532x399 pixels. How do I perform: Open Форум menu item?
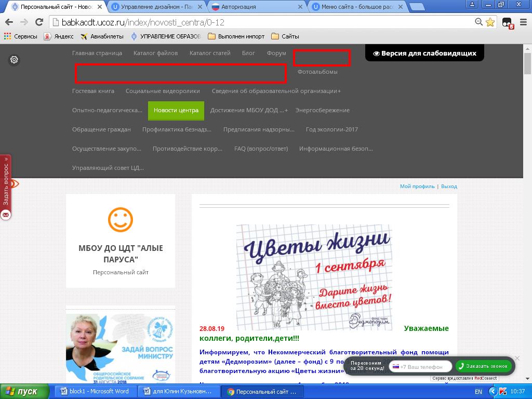(x=276, y=54)
